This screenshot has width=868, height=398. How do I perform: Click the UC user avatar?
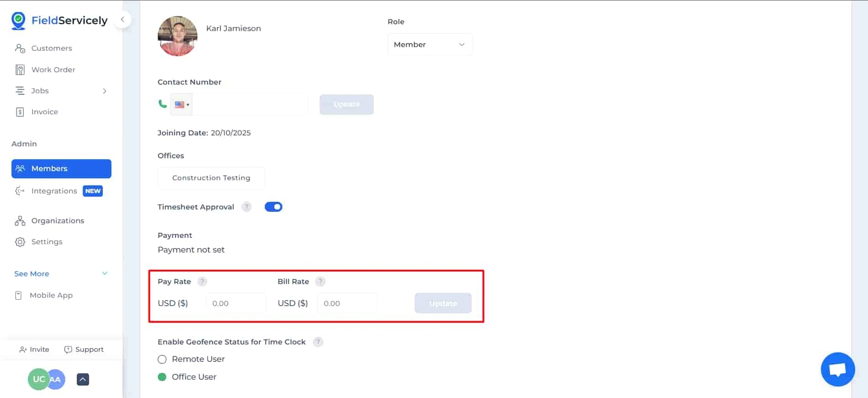pyautogui.click(x=38, y=379)
